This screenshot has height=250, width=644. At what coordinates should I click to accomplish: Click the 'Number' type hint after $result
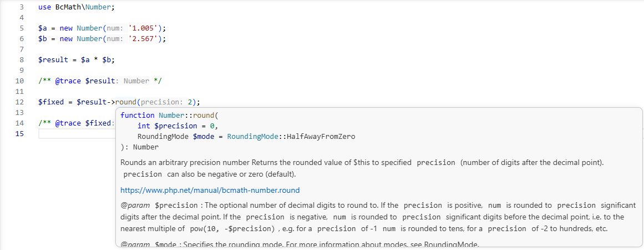[x=136, y=81]
